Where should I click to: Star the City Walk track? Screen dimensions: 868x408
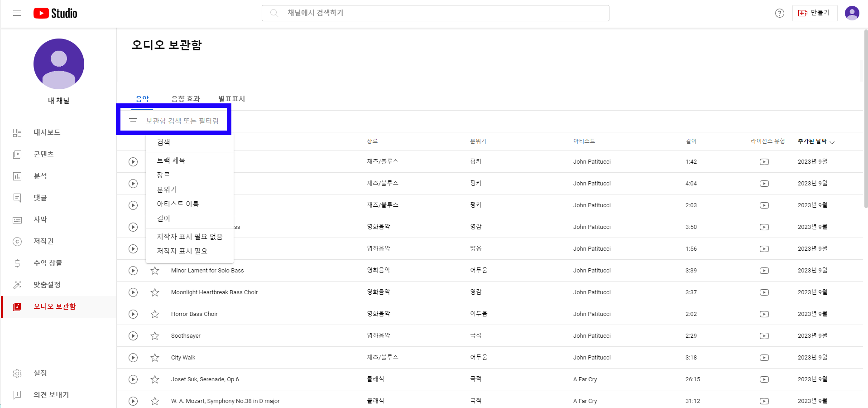[155, 358]
